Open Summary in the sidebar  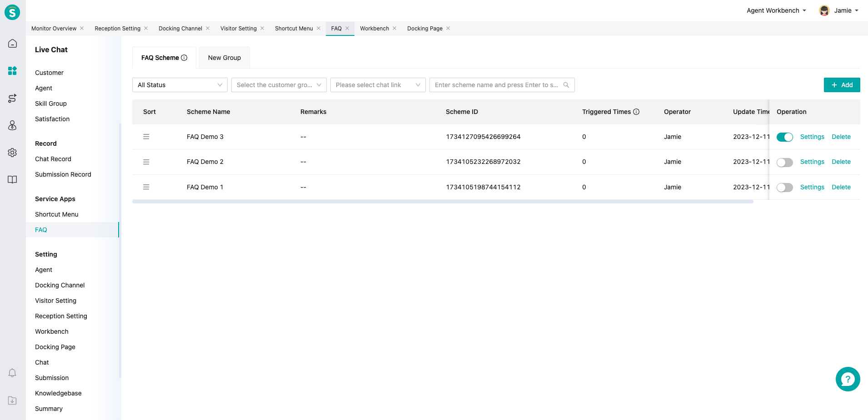click(x=49, y=409)
